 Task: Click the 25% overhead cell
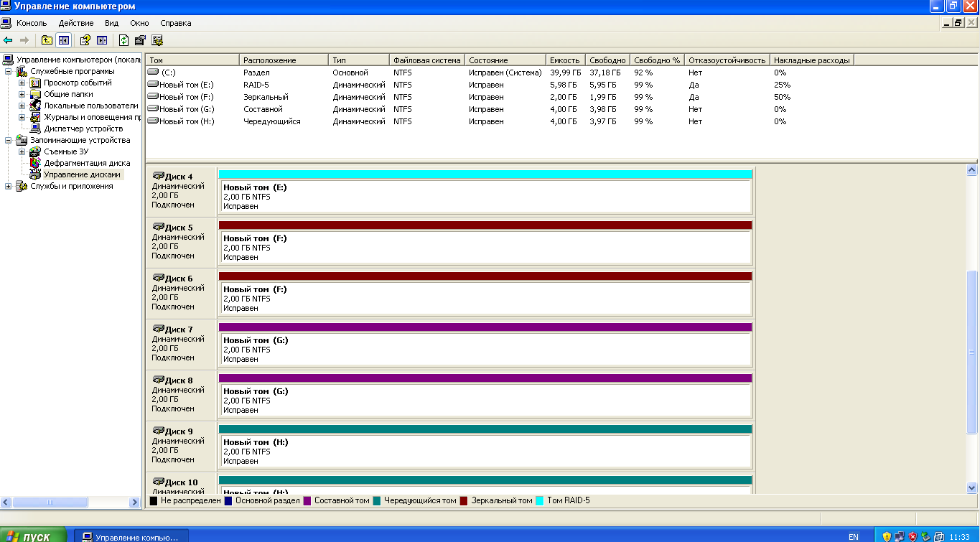click(x=782, y=85)
